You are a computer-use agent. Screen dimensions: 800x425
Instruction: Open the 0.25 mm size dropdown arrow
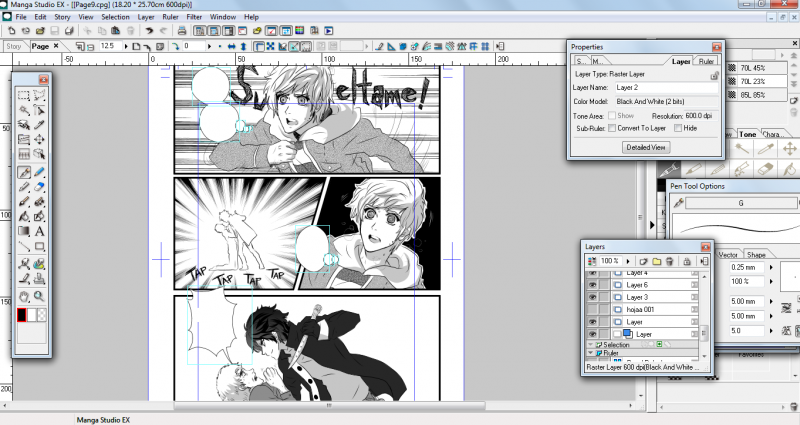point(771,267)
